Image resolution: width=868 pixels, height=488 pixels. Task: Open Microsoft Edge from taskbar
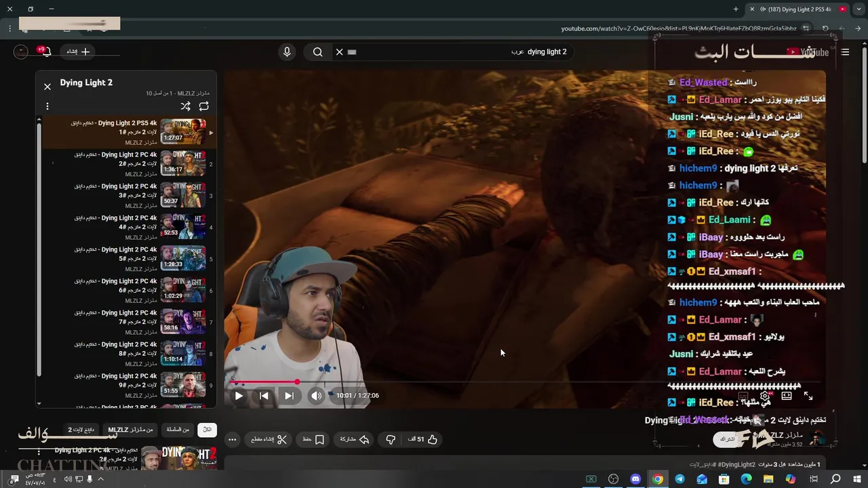(746, 479)
